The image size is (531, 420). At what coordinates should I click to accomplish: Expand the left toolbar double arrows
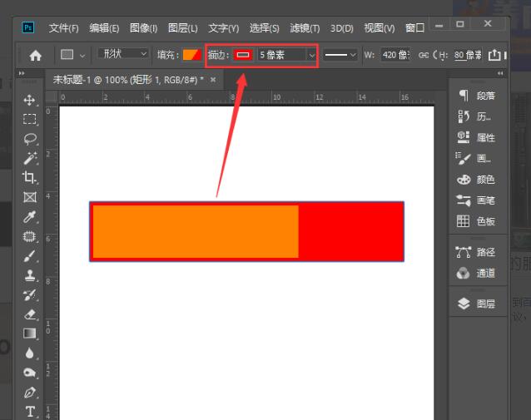click(22, 73)
